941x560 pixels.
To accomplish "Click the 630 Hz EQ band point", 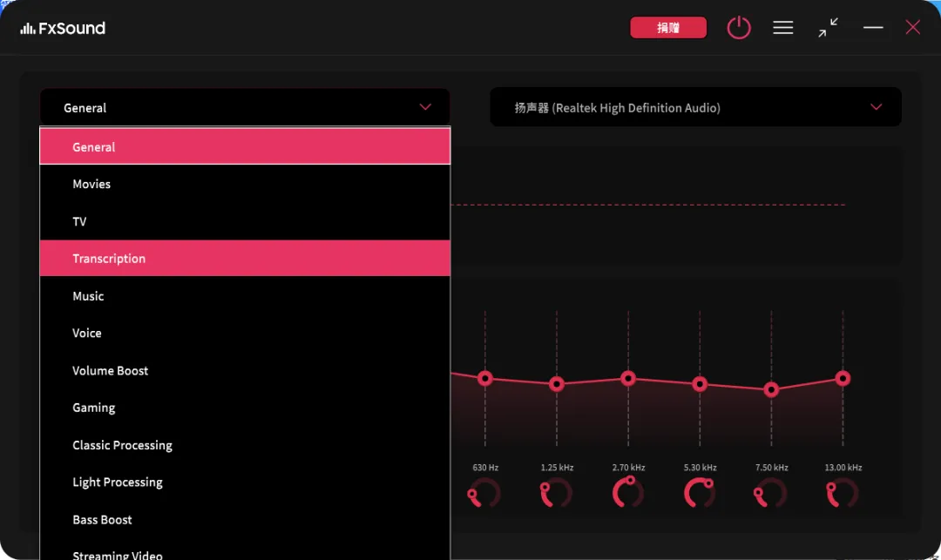I will tap(485, 378).
